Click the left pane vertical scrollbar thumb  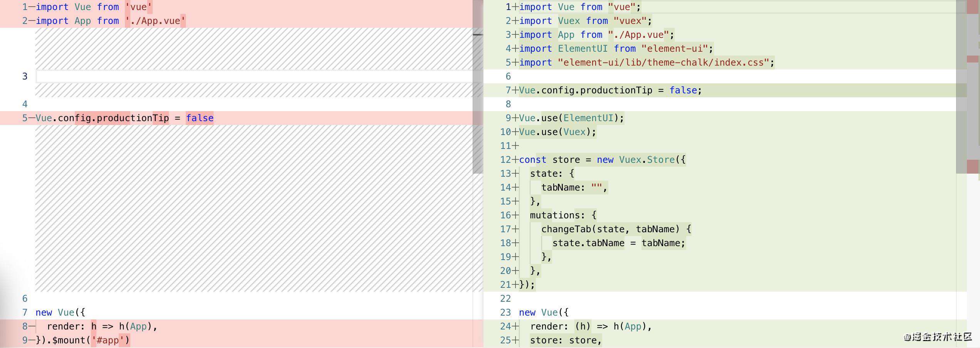pos(478,87)
